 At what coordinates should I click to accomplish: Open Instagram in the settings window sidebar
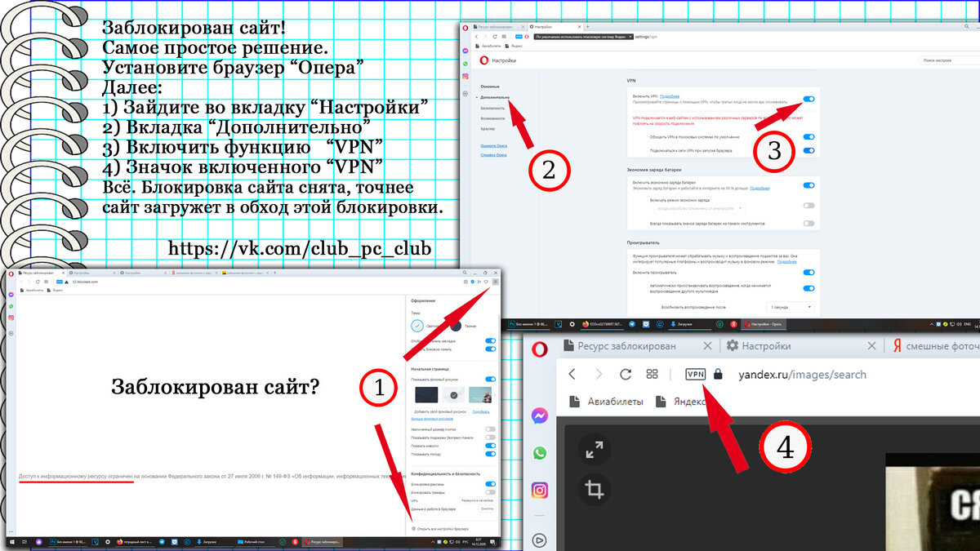pyautogui.click(x=465, y=76)
